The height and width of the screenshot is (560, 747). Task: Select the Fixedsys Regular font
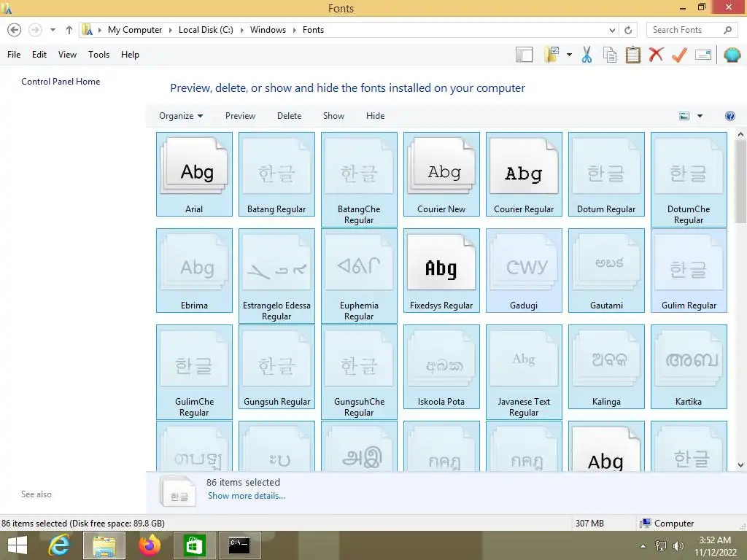(x=441, y=271)
